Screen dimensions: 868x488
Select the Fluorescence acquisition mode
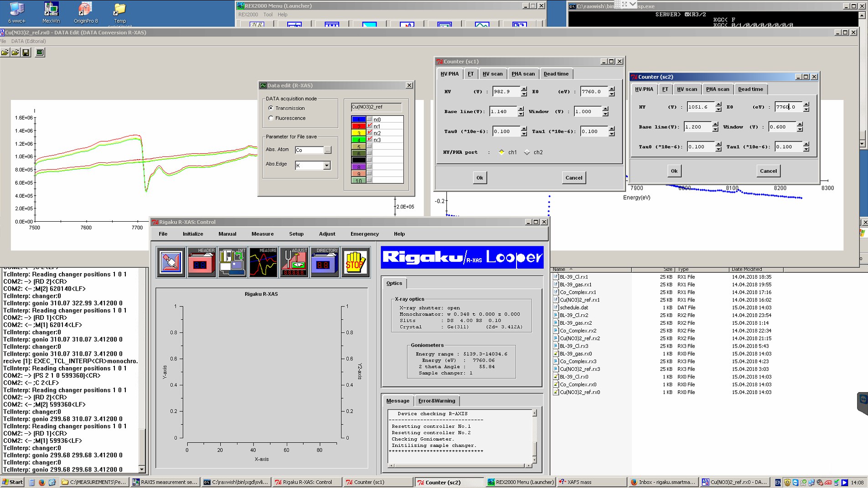271,118
